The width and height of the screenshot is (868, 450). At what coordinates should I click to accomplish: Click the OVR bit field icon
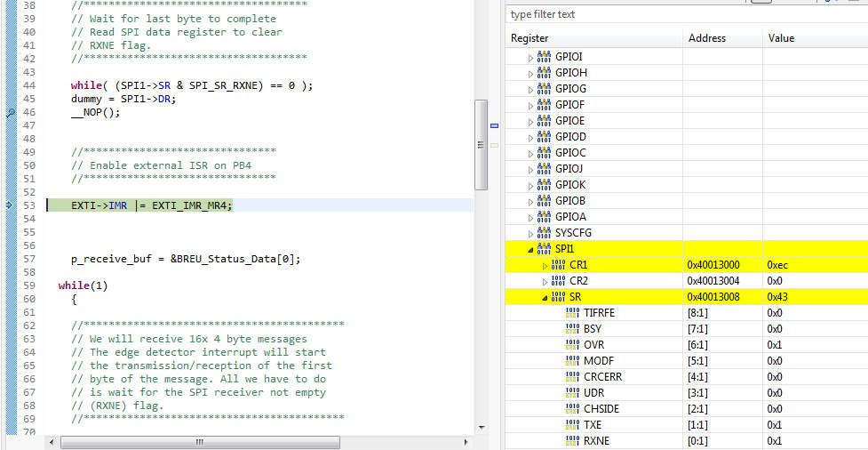[x=572, y=345]
